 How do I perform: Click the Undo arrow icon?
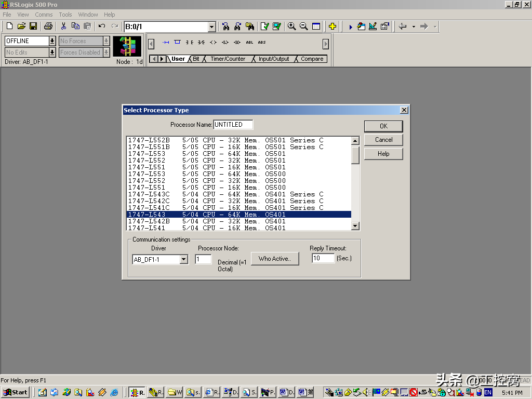coord(102,26)
